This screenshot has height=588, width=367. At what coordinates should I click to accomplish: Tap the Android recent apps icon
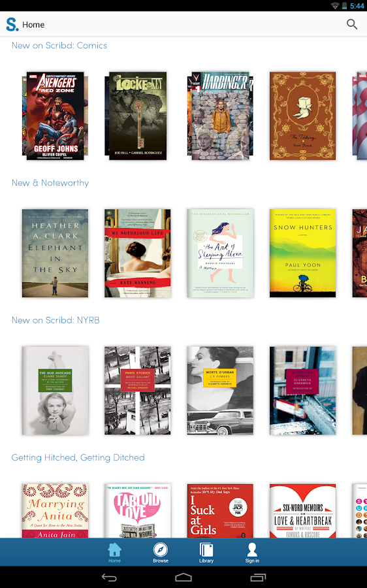(258, 578)
